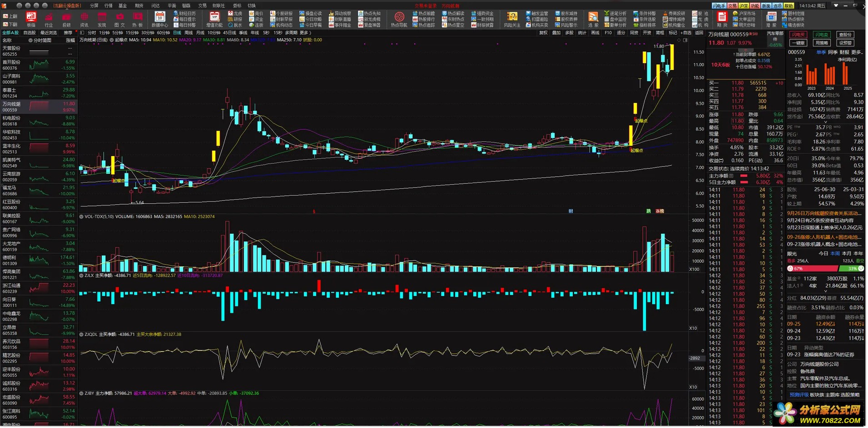Click the 板指 chart icon
Viewport: 868px width, 428px height.
[x=31, y=17]
